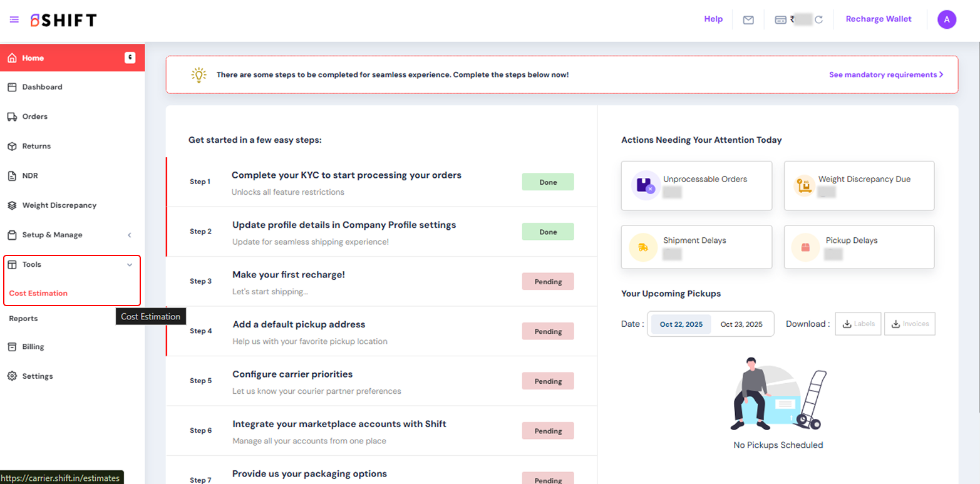The width and height of the screenshot is (980, 484).
Task: Open See mandatory requirements link
Action: 885,75
